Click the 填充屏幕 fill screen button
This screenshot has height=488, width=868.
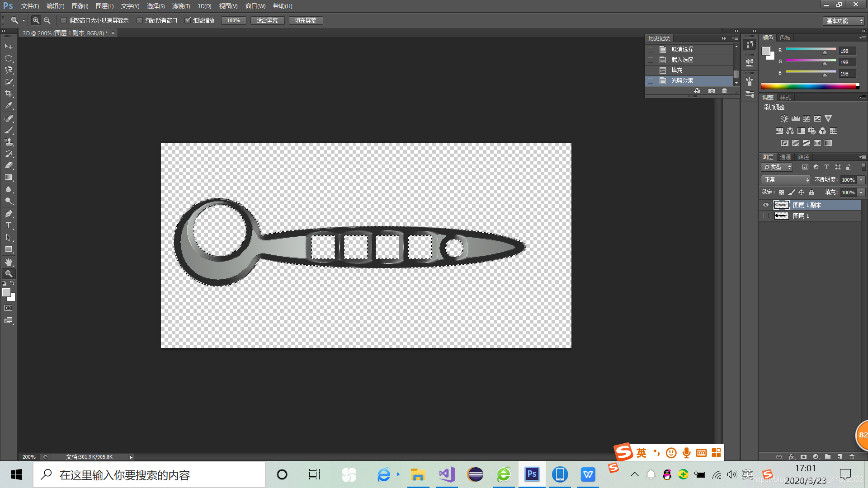[x=306, y=20]
